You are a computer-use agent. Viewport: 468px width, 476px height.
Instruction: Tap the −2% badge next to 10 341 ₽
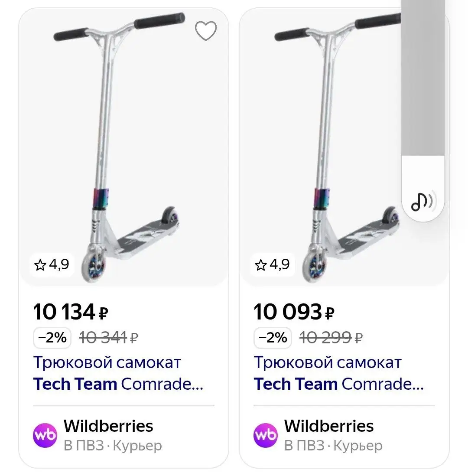click(x=52, y=337)
